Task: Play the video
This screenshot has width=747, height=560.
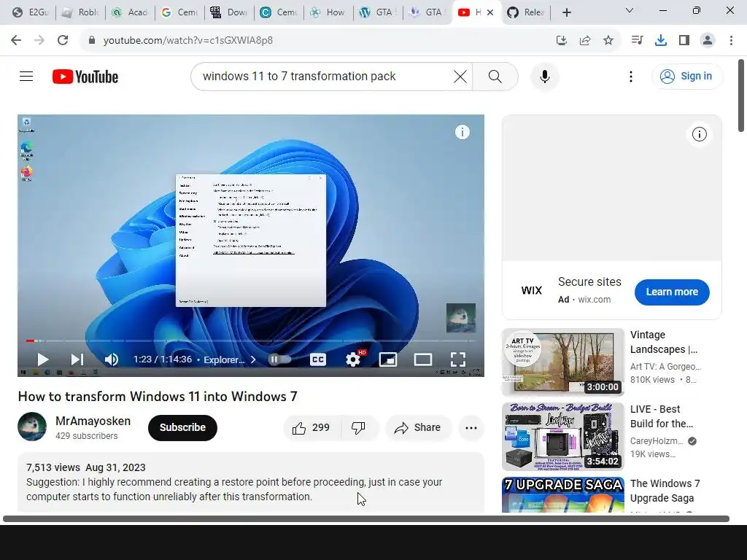Action: [x=43, y=359]
